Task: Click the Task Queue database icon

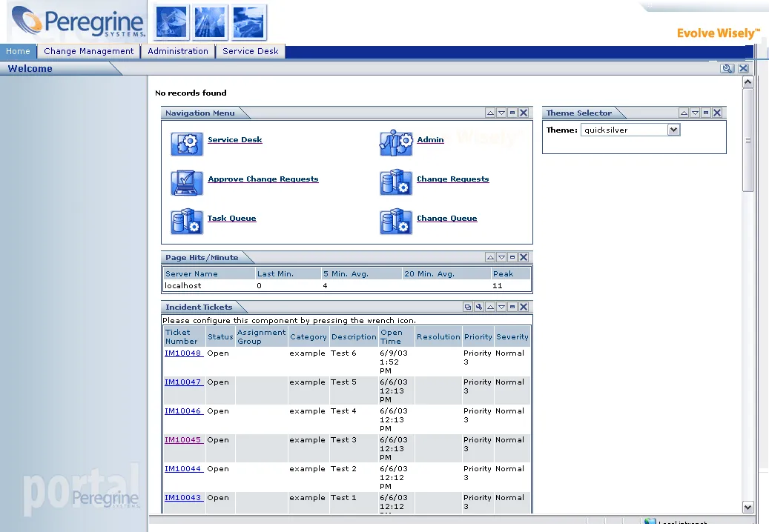Action: click(x=187, y=222)
